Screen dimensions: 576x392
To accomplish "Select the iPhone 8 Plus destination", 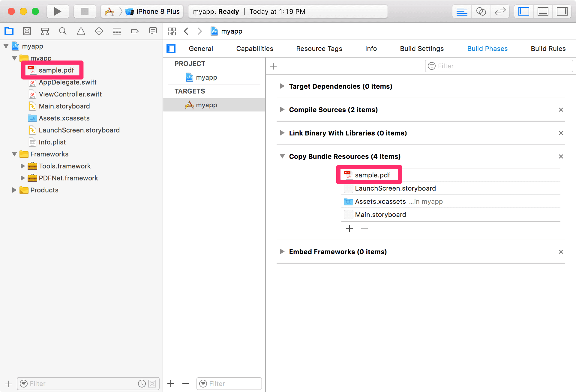I will pos(157,11).
